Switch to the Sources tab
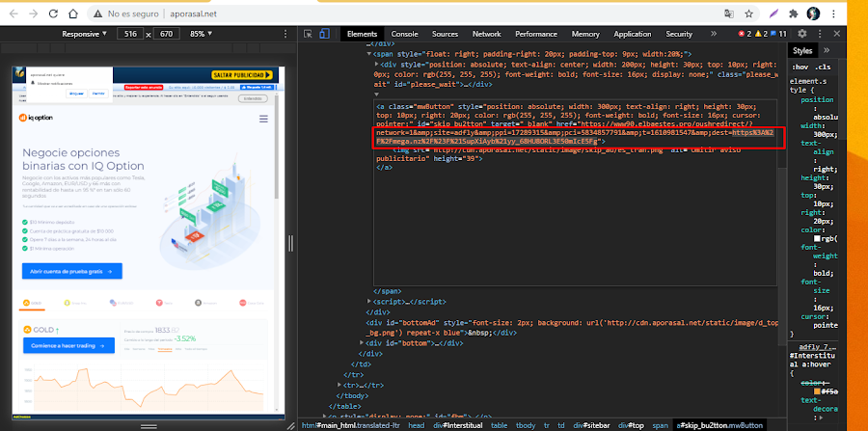The image size is (868, 431). point(445,34)
